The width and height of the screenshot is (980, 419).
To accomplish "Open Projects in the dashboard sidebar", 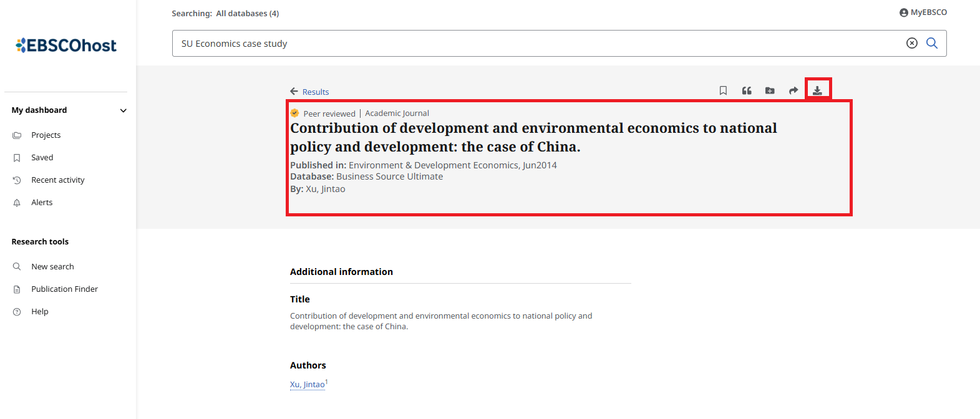I will pyautogui.click(x=46, y=135).
